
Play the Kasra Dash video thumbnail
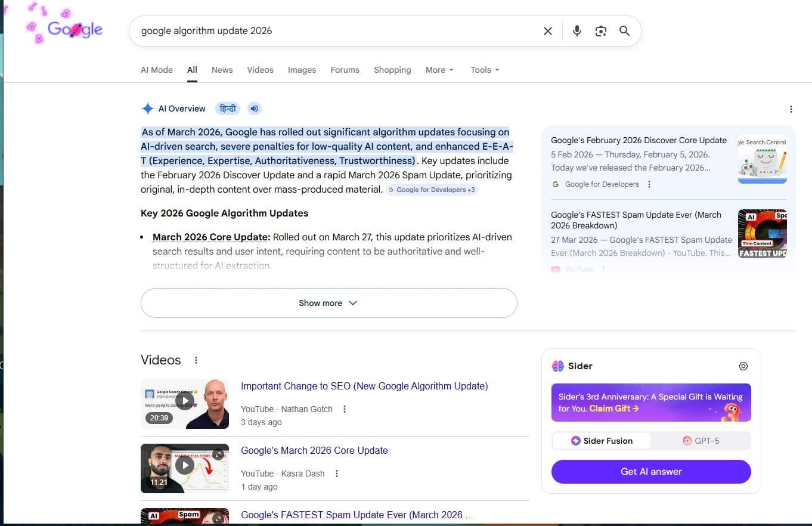point(185,468)
